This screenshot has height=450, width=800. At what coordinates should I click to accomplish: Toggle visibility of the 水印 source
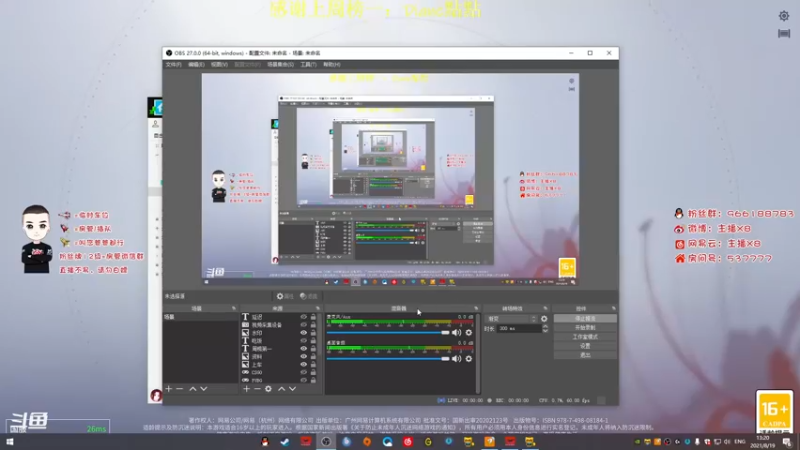pyautogui.click(x=304, y=333)
